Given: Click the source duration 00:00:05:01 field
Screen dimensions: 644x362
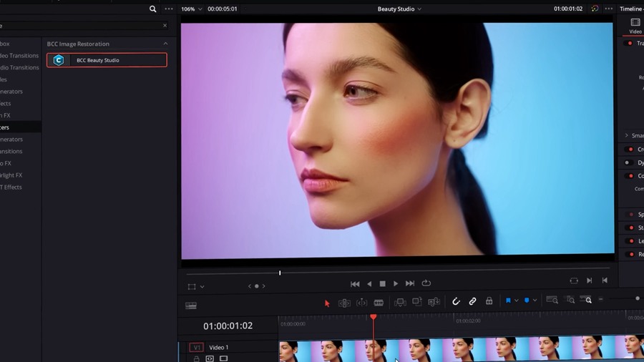Looking at the screenshot, I should coord(223,9).
